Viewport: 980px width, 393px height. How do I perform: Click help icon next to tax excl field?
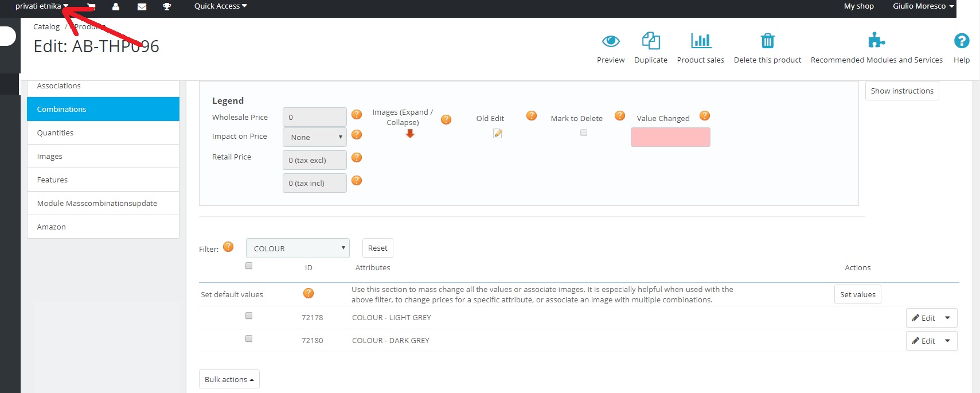click(357, 157)
